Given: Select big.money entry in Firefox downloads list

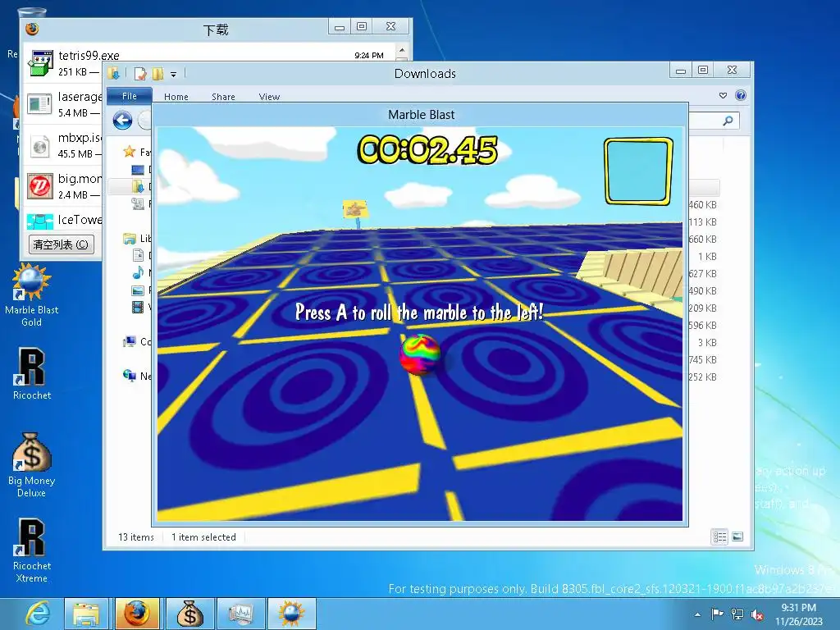Looking at the screenshot, I should [x=63, y=186].
